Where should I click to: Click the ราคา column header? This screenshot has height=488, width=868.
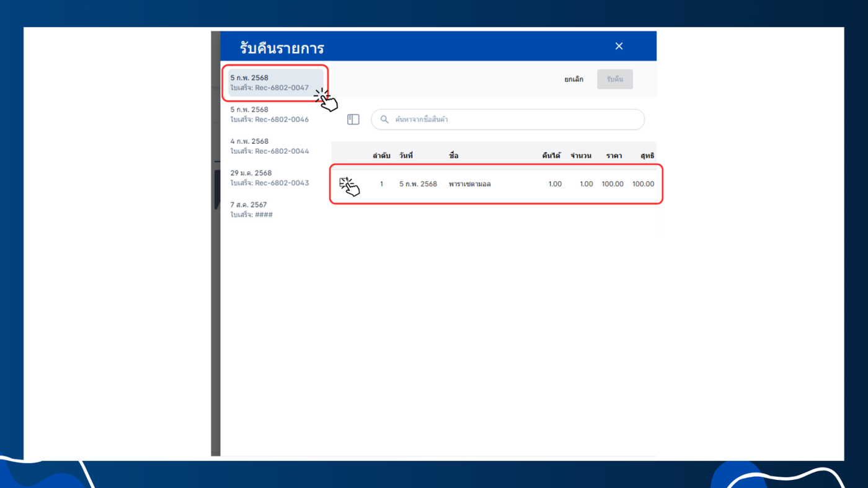pos(615,156)
